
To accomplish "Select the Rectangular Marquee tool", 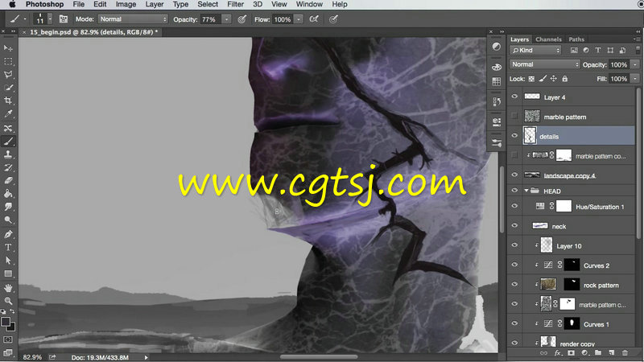I will [8, 62].
